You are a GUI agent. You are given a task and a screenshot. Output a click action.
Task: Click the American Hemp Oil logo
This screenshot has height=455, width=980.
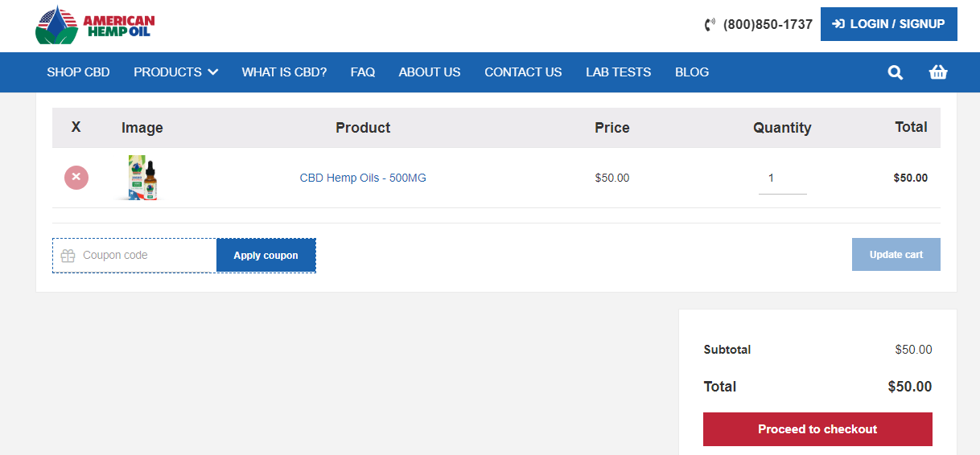coord(95,25)
